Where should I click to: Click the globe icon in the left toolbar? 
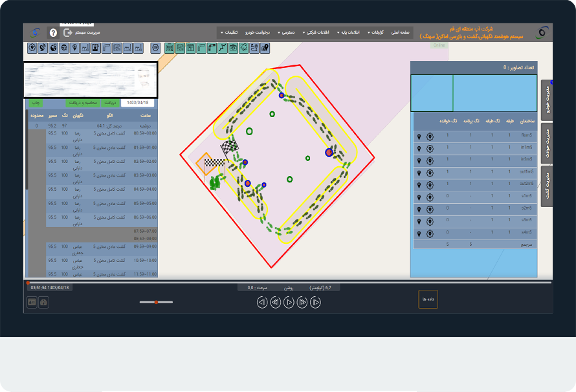pos(54,48)
